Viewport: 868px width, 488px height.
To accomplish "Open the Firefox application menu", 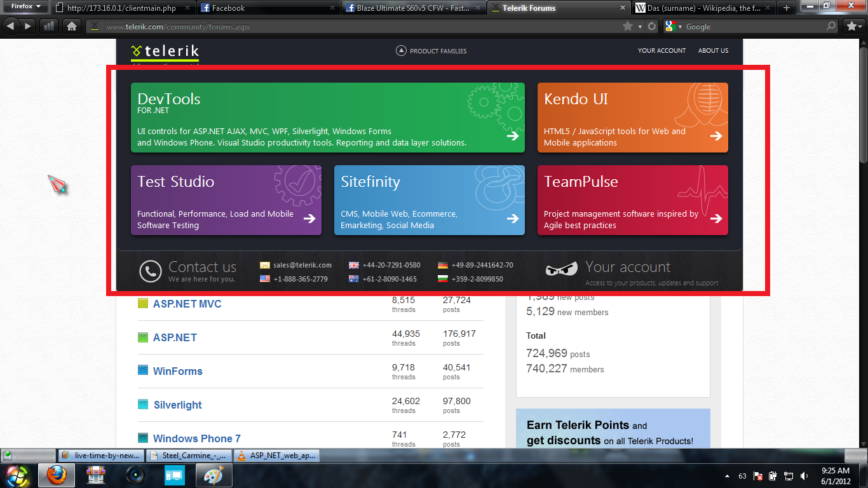I will tap(25, 6).
